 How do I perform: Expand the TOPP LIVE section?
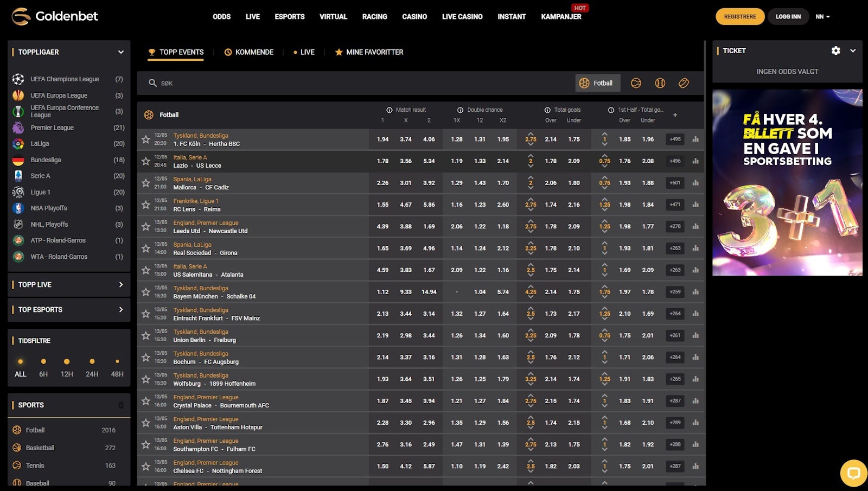122,284
